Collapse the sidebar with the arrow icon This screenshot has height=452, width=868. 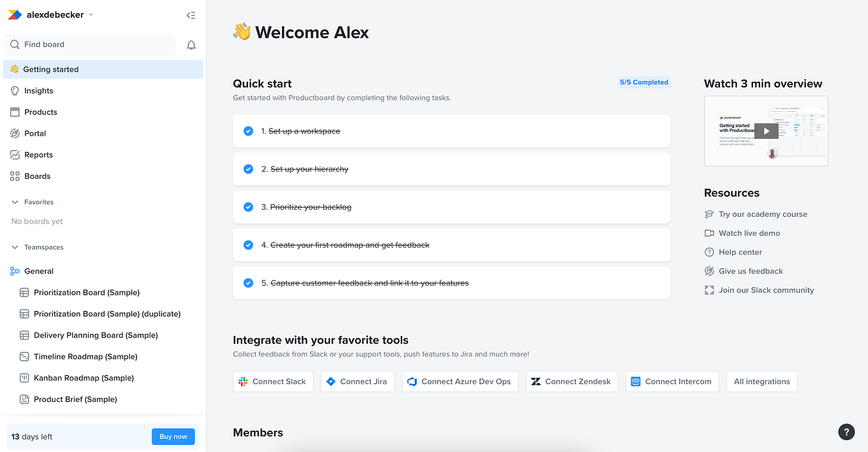pyautogui.click(x=191, y=15)
